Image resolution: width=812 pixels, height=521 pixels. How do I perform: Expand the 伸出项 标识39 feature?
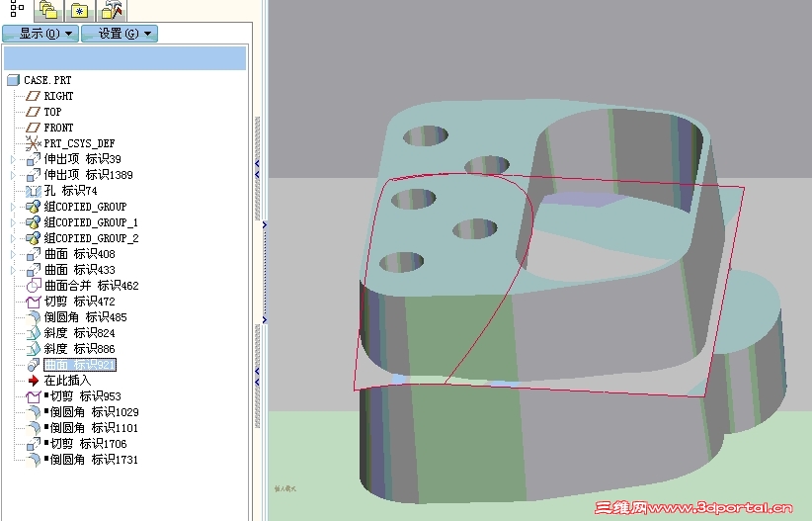tap(14, 159)
